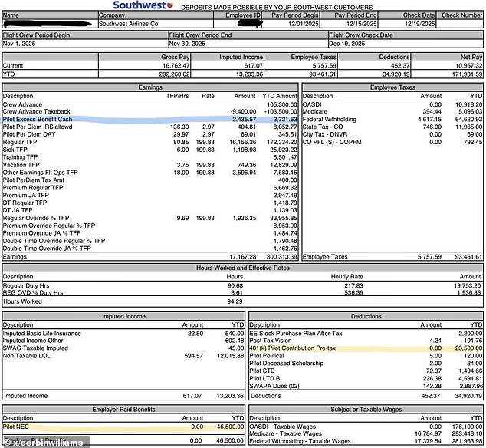Click the Southwest Airlines Co. company field
This screenshot has width=486, height=448.
pos(130,24)
